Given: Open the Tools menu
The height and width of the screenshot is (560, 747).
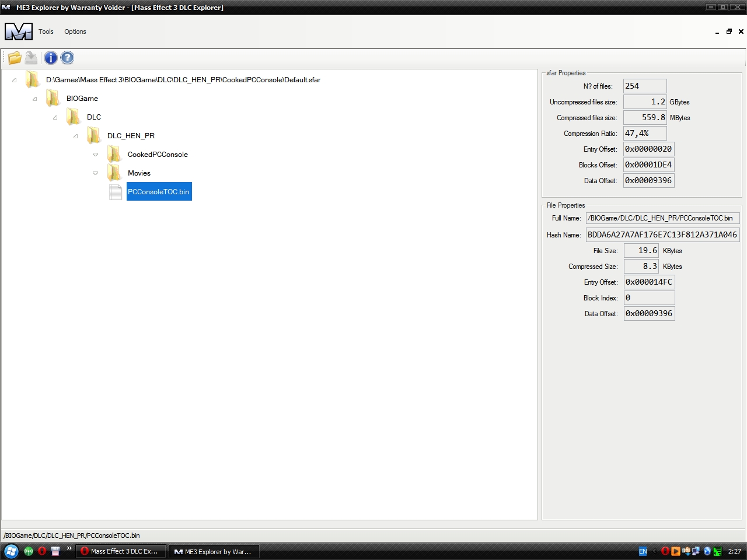Looking at the screenshot, I should point(46,32).
